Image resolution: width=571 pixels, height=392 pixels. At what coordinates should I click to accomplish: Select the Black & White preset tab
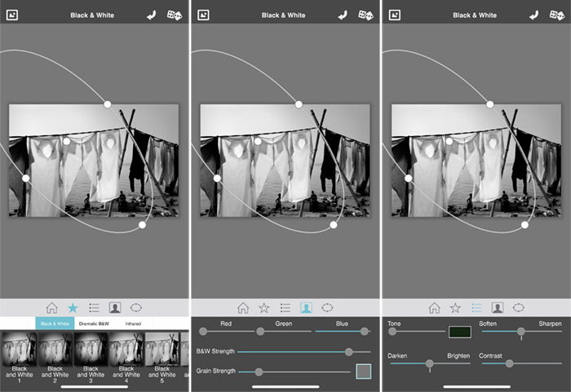(55, 324)
